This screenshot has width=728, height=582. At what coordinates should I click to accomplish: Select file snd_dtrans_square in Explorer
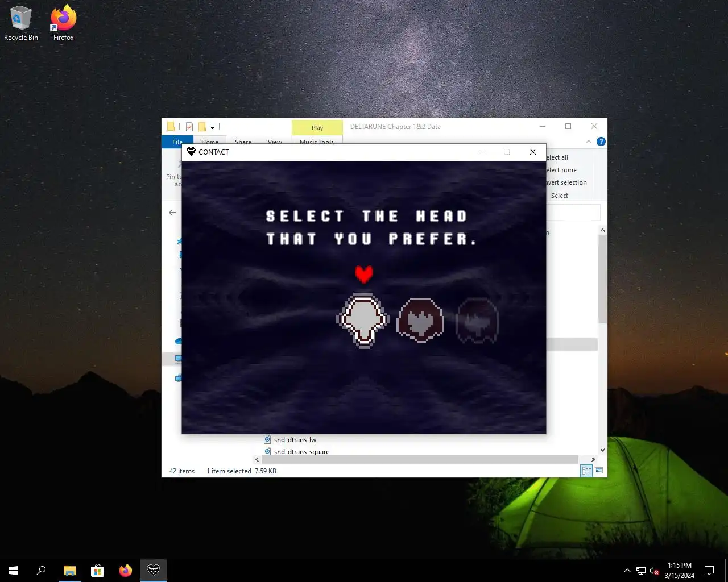click(301, 452)
